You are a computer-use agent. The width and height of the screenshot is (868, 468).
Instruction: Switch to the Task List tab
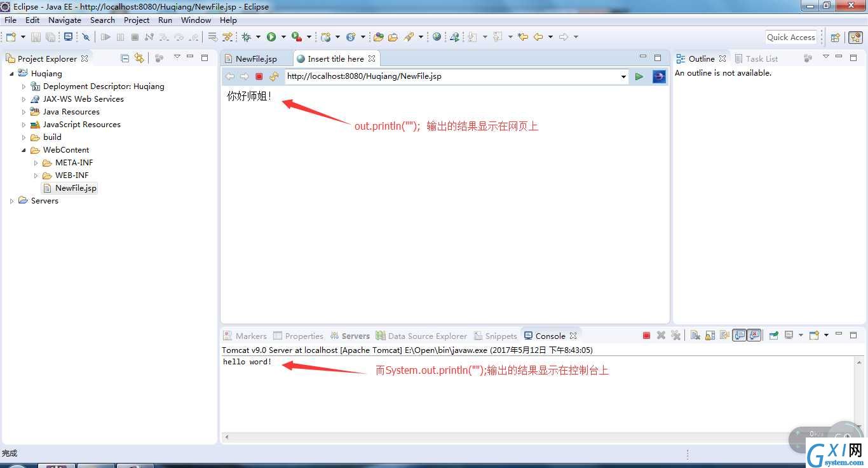point(756,59)
